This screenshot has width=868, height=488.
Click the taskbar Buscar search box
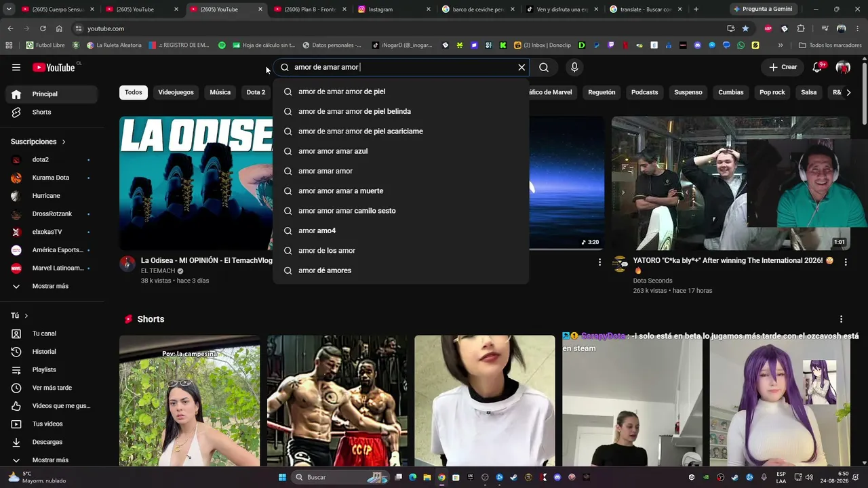(x=341, y=477)
